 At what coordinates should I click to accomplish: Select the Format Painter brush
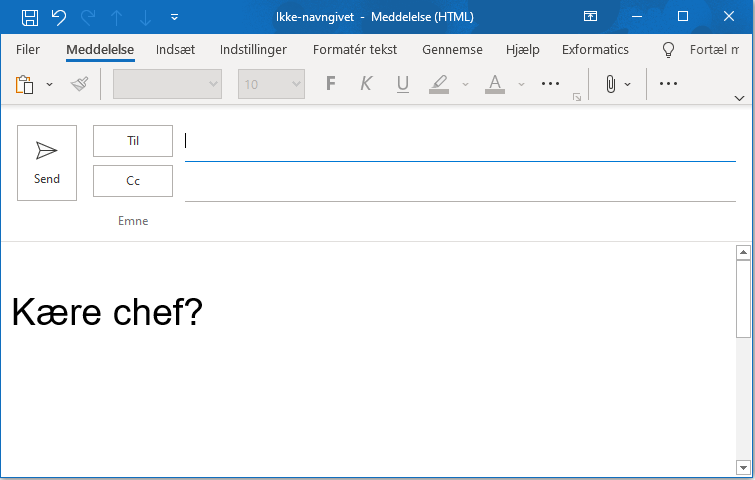[x=80, y=85]
